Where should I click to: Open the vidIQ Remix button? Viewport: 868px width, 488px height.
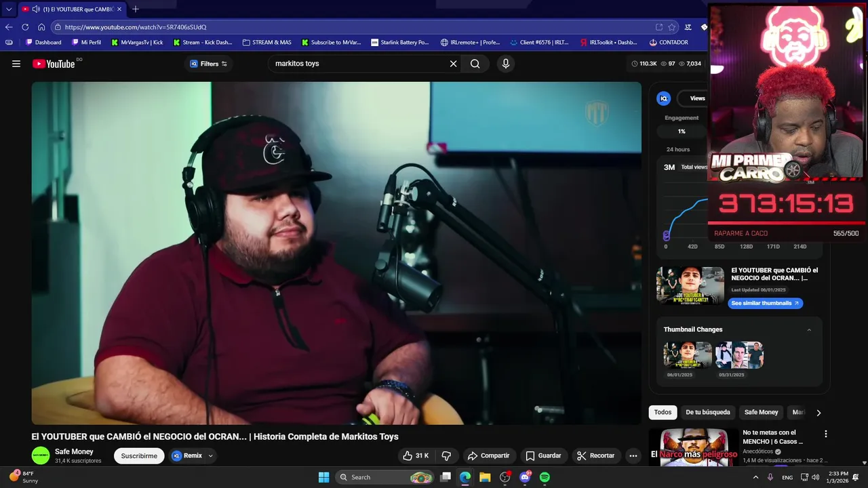187,455
